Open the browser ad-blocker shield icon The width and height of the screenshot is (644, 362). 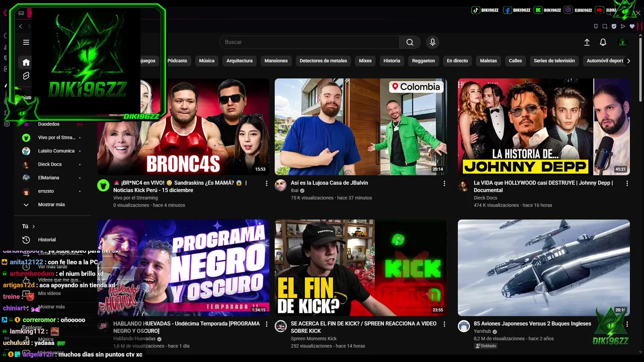click(x=614, y=26)
